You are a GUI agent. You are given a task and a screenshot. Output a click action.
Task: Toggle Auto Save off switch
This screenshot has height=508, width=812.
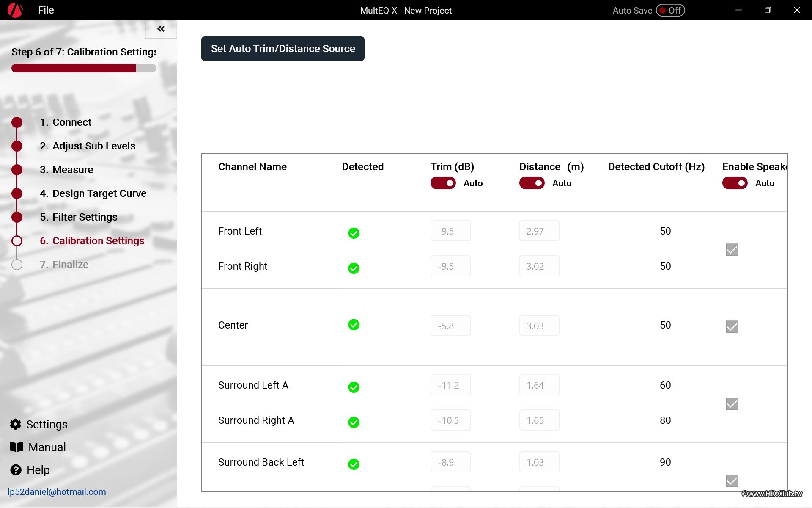[x=670, y=10]
